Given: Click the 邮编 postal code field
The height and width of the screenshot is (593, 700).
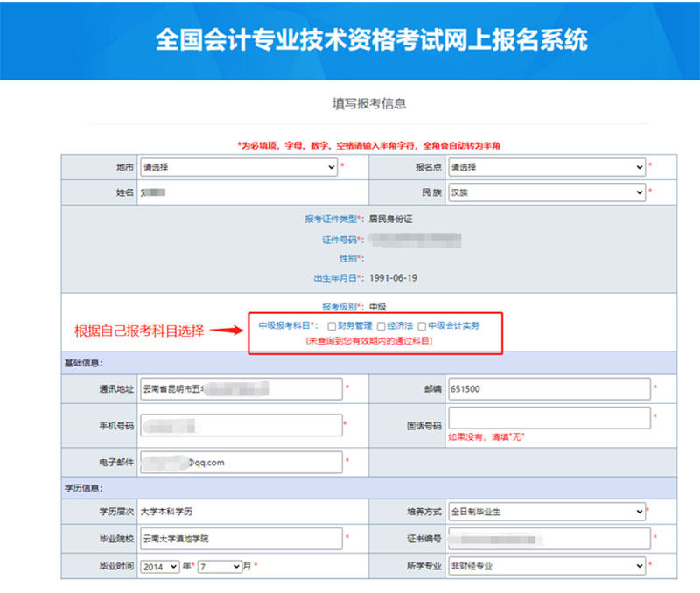Looking at the screenshot, I should point(549,387).
